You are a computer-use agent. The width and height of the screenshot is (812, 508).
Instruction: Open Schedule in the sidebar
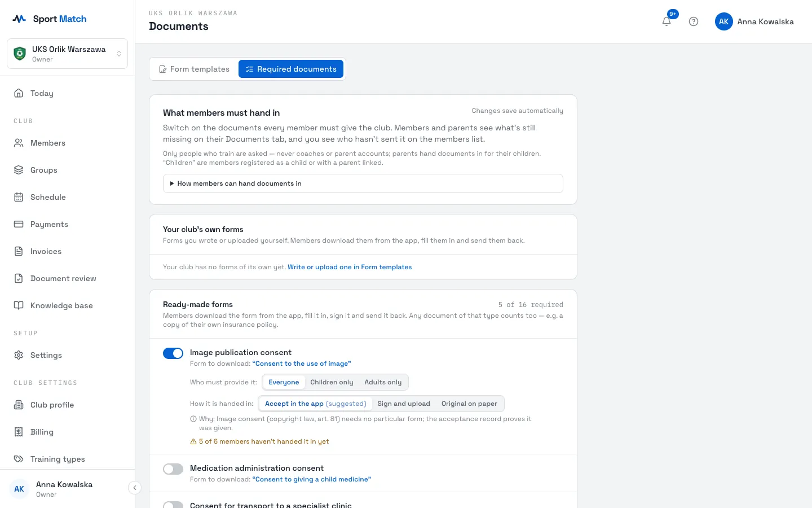coord(67,197)
